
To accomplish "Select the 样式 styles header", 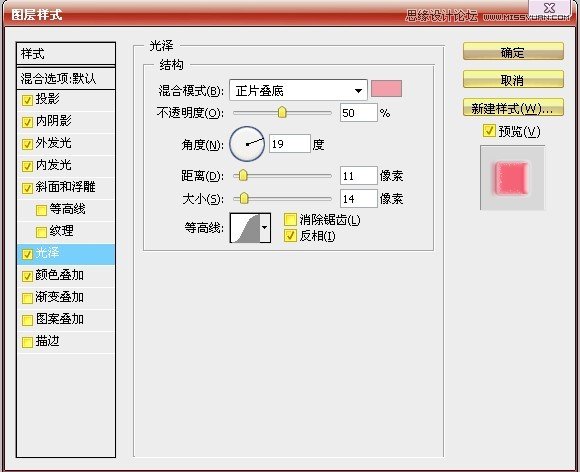I will click(x=66, y=54).
